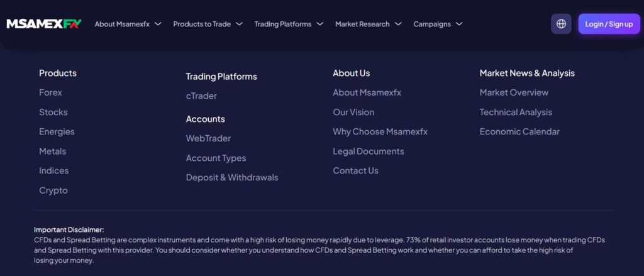The width and height of the screenshot is (644, 276).
Task: Open Deposit & Withdrawals link
Action: pos(231,178)
